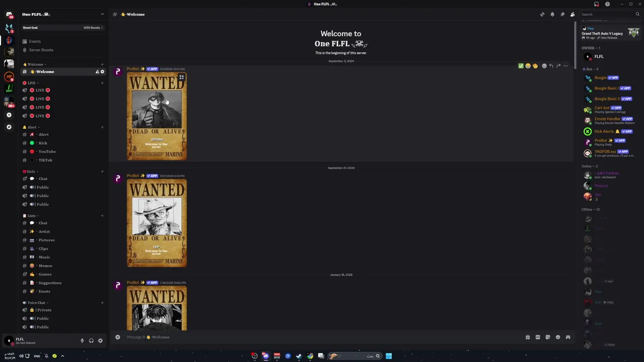Collapse the Lists category
644x362 pixels.
[x=30, y=216]
